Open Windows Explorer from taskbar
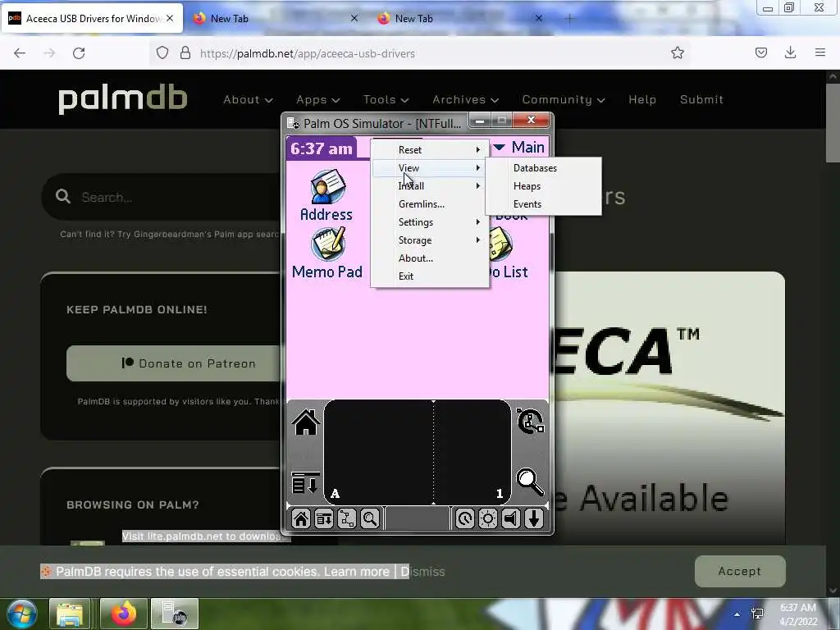The height and width of the screenshot is (630, 840). tap(70, 614)
